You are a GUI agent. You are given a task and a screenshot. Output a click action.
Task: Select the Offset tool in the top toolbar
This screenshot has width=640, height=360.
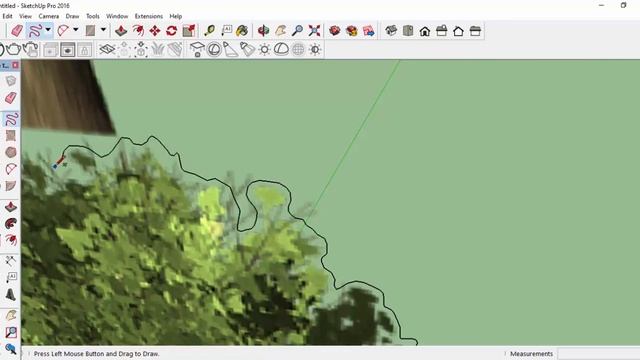point(138,31)
